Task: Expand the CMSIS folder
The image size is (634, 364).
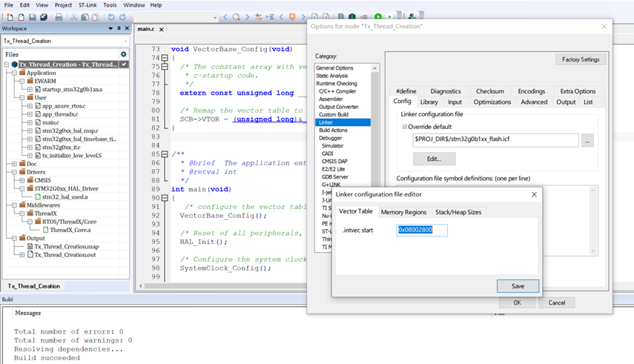Action: (x=22, y=180)
